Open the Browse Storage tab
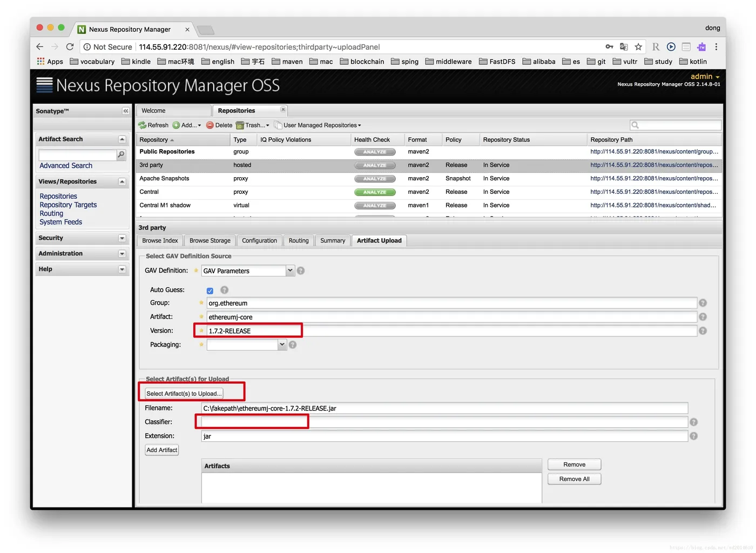 tap(210, 241)
